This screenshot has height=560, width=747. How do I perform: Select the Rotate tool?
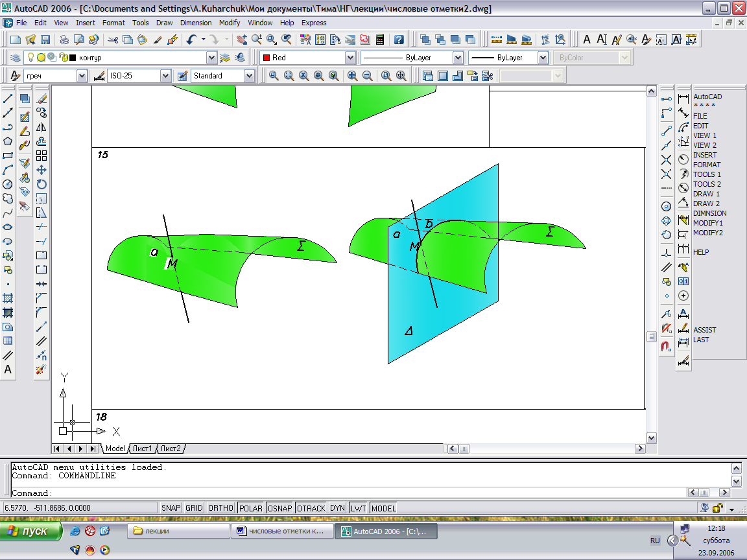click(41, 184)
